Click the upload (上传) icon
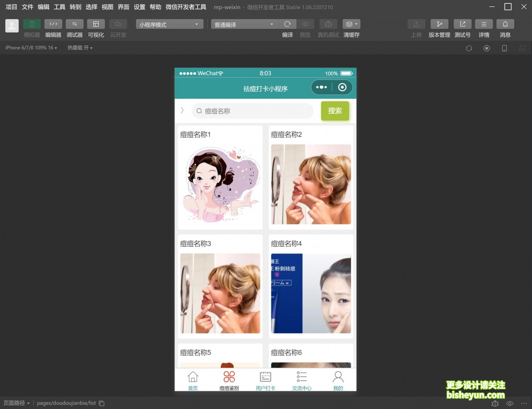The image size is (532, 409). tap(416, 24)
